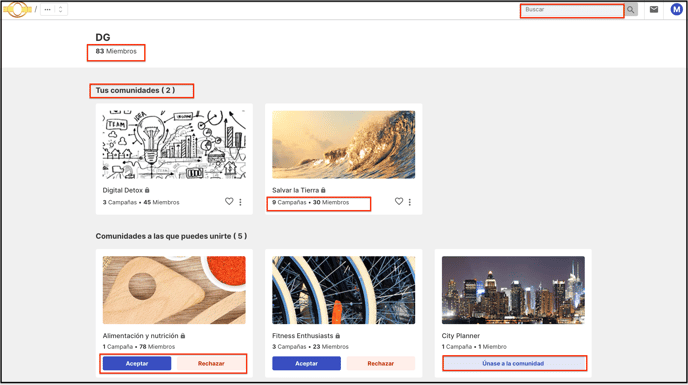Open the M user avatar menu
This screenshot has width=688, height=385.
click(676, 9)
